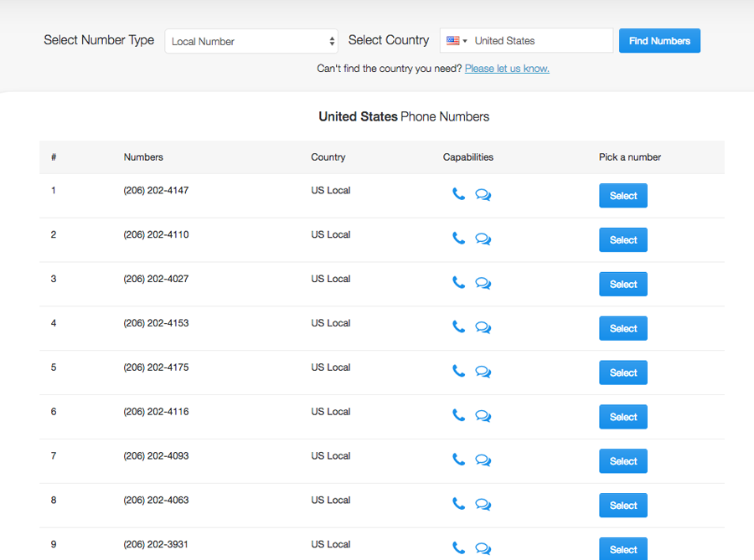Open the Local Number type dropdown
This screenshot has height=560, width=754.
pyautogui.click(x=251, y=40)
